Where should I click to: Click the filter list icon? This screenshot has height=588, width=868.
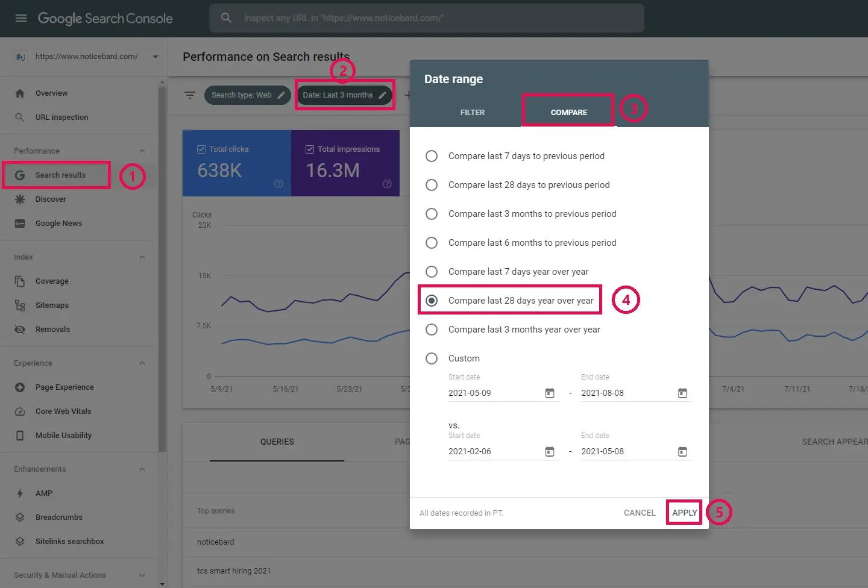(x=190, y=95)
